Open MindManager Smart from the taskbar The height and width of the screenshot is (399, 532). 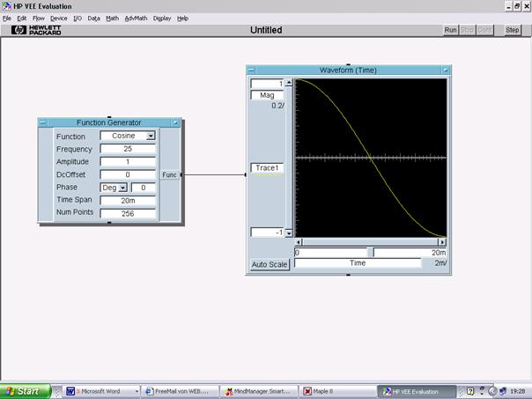[x=257, y=391]
